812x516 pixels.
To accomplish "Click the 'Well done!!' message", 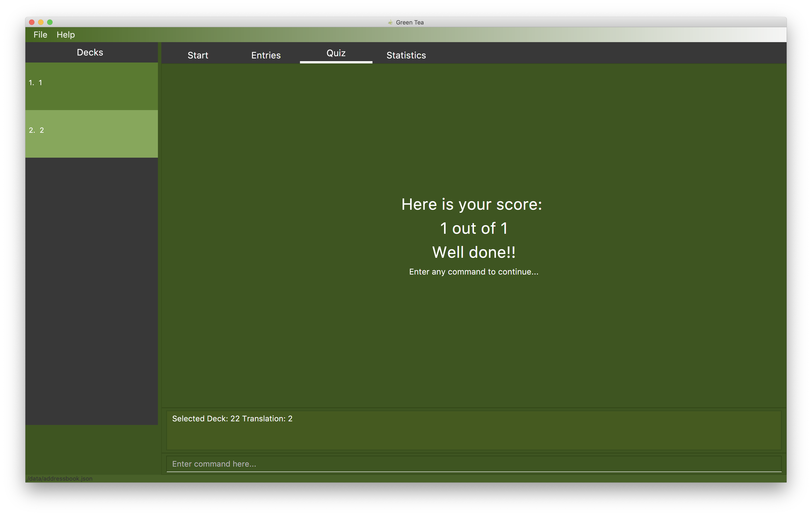I will click(x=474, y=252).
